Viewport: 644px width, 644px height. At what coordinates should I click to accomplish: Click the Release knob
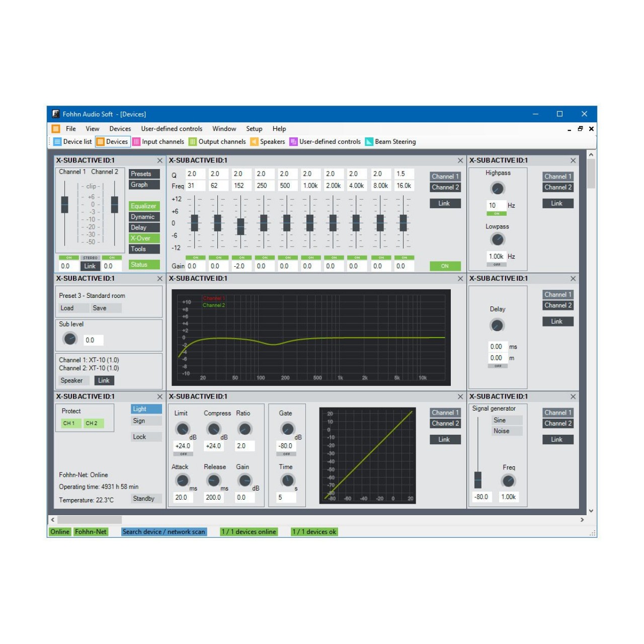pos(213,480)
